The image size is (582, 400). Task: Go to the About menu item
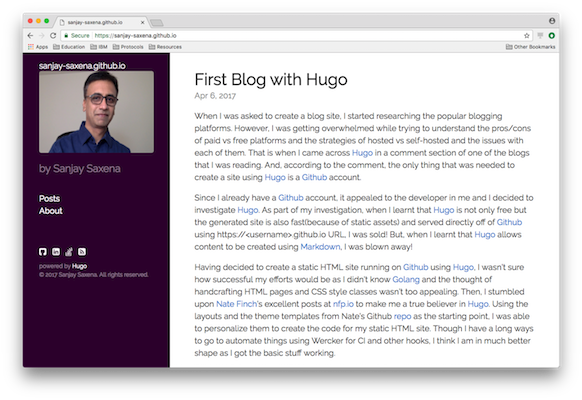[x=51, y=211]
